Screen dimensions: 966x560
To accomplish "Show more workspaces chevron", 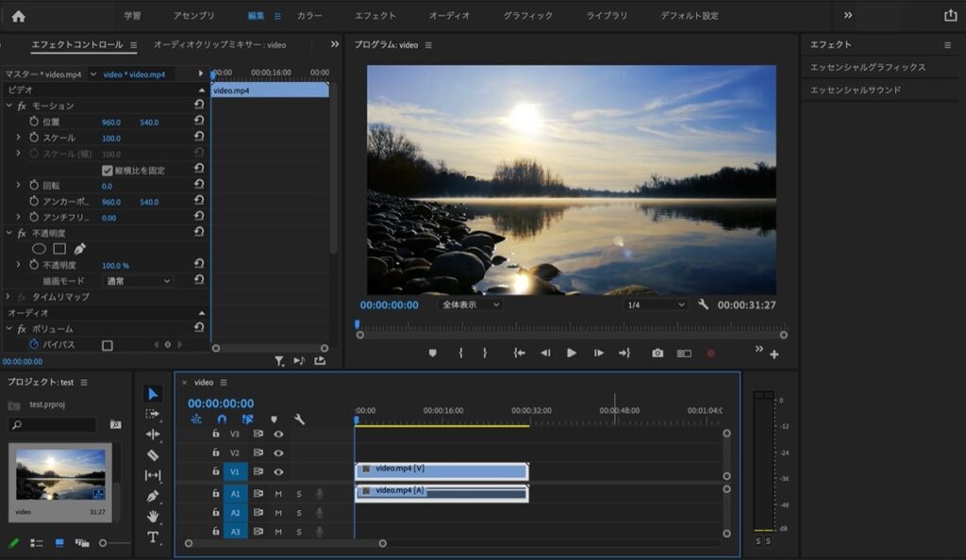I will (x=848, y=15).
